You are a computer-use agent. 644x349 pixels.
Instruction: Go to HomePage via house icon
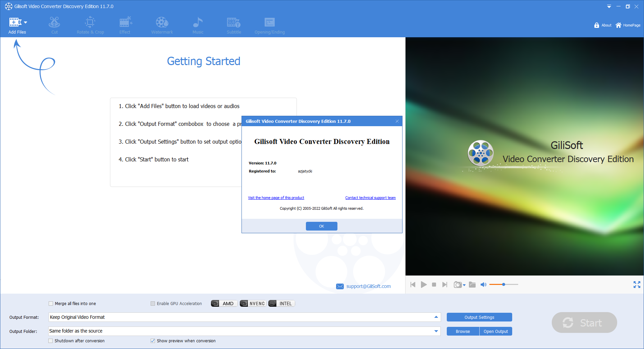point(619,25)
